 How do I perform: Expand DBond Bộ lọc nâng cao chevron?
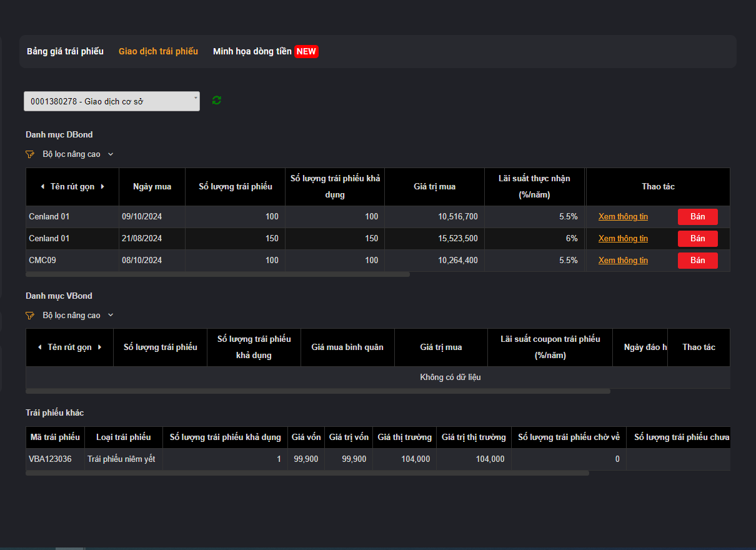click(111, 154)
